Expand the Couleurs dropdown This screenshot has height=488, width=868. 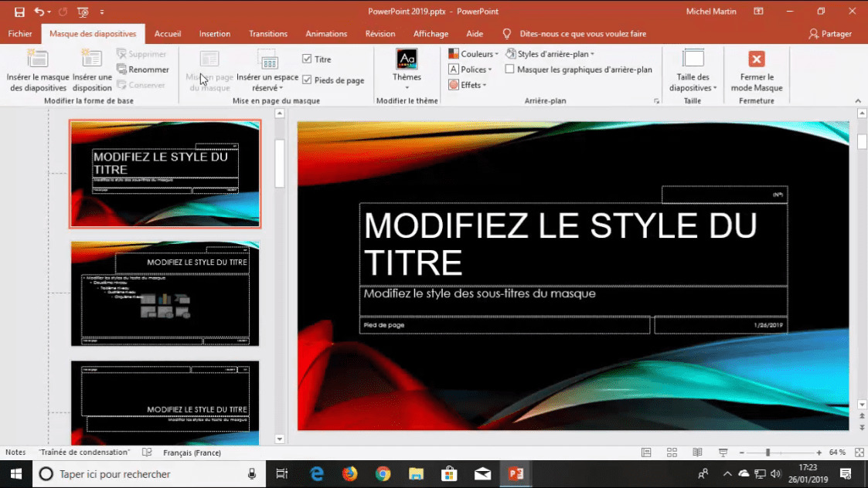pos(474,54)
